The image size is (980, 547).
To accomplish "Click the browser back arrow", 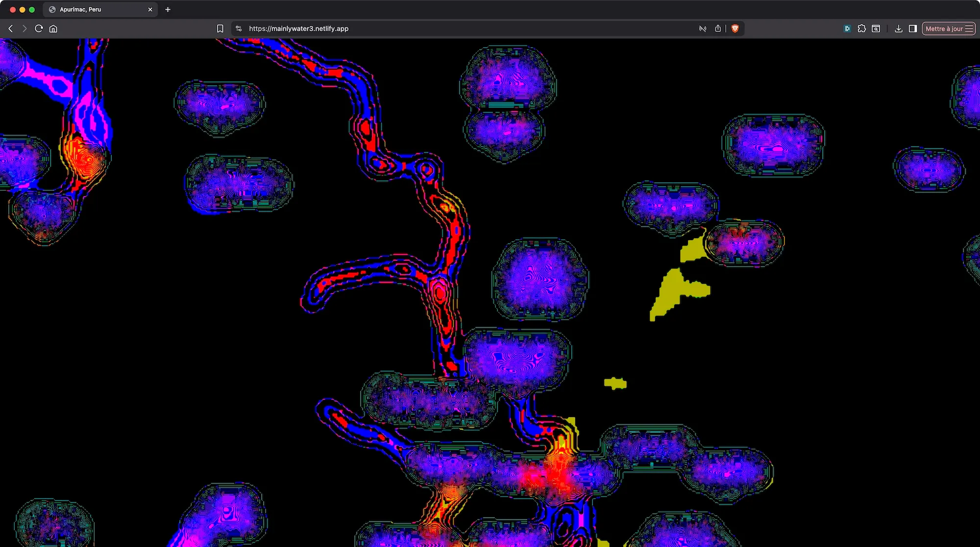I will pyautogui.click(x=10, y=28).
